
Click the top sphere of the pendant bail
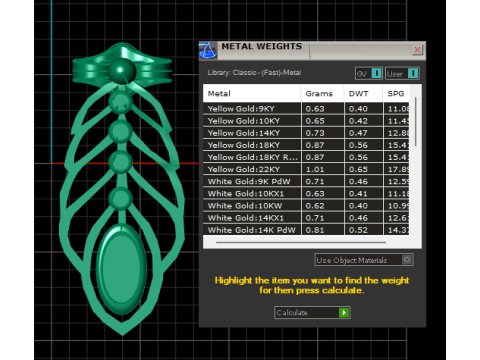(x=122, y=71)
